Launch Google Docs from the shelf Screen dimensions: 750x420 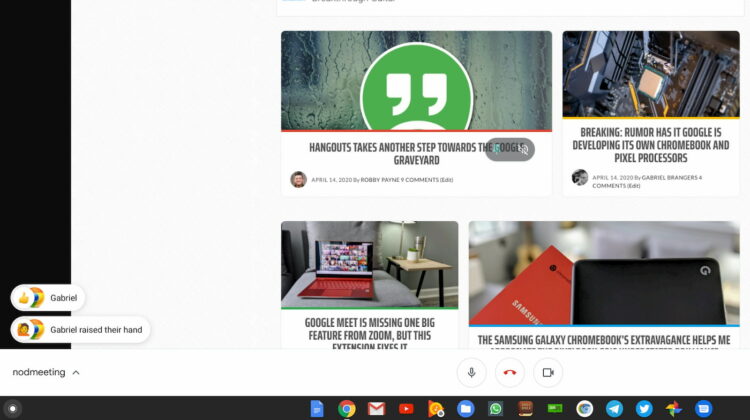[x=317, y=408]
